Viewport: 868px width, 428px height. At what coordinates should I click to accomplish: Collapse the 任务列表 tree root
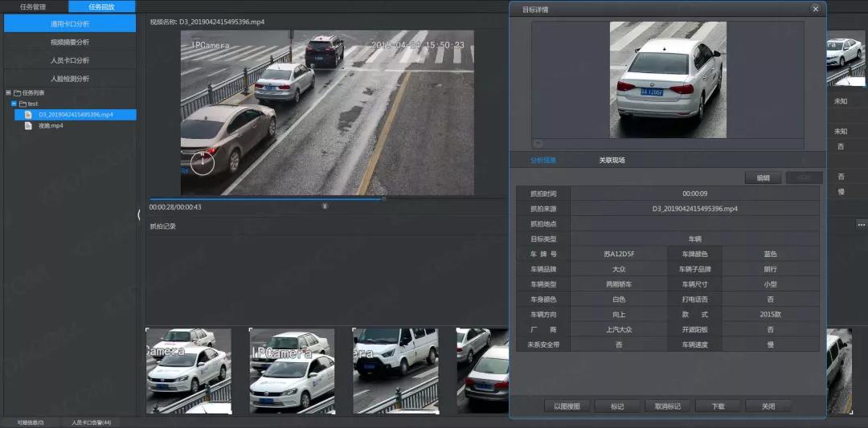[7, 93]
